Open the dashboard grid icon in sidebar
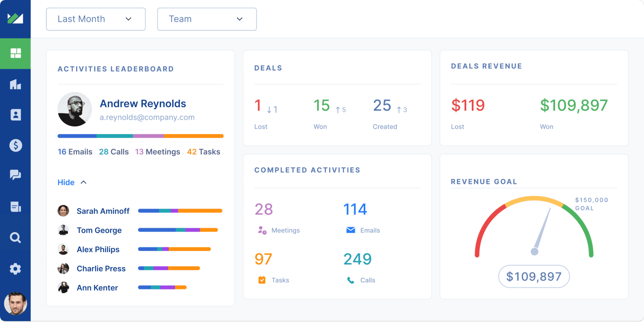Viewport: 644px width, 322px height. point(15,53)
